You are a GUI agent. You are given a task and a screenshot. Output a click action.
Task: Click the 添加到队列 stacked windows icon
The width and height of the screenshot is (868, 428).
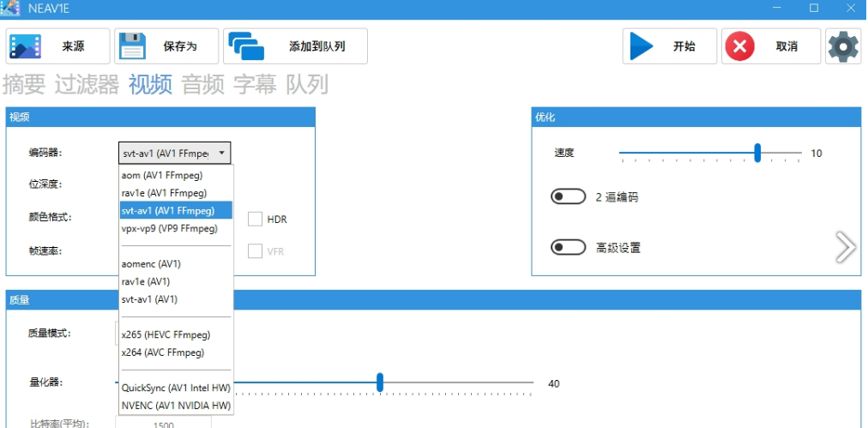[246, 46]
